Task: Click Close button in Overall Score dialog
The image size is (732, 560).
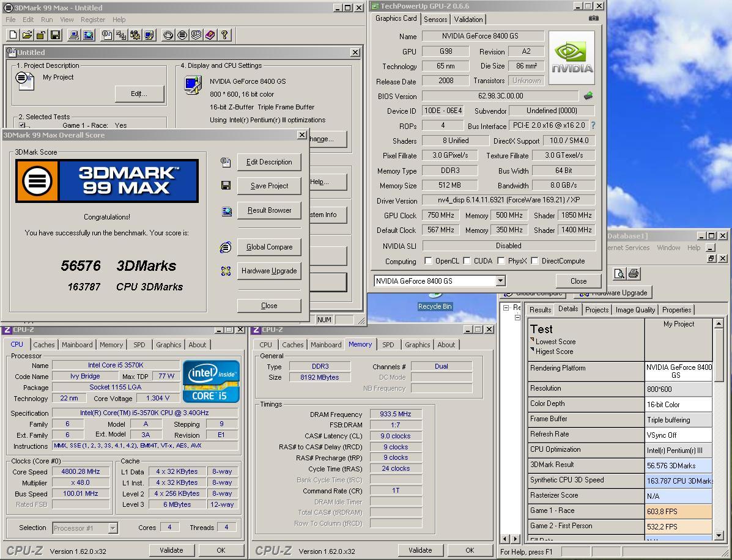Action: (x=269, y=306)
